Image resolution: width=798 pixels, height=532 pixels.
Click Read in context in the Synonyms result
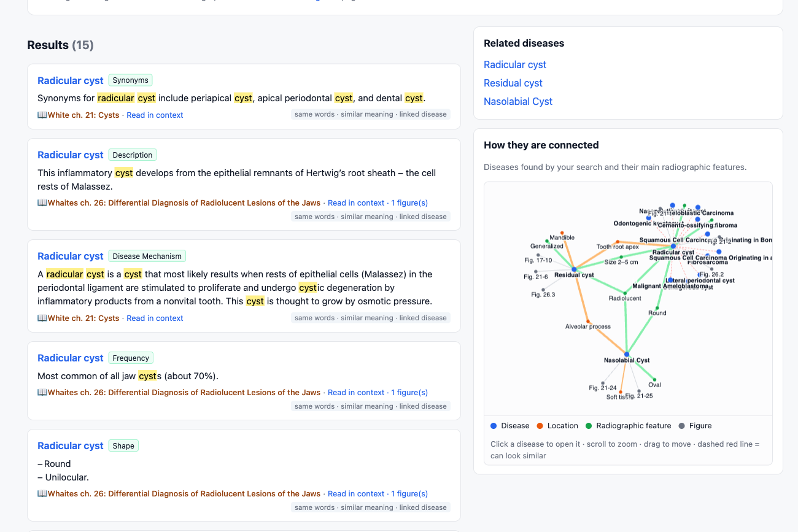click(x=155, y=115)
